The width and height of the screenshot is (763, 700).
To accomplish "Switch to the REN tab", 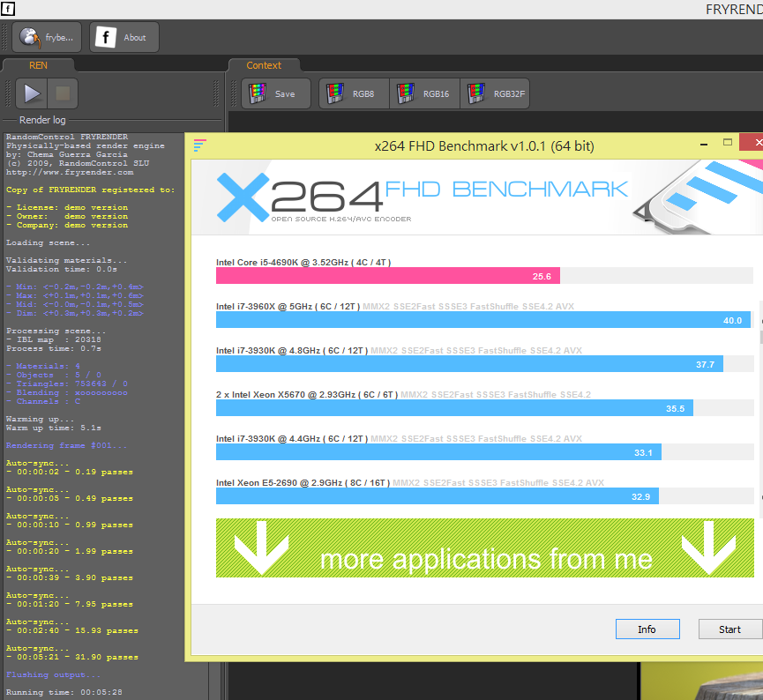I will [39, 65].
